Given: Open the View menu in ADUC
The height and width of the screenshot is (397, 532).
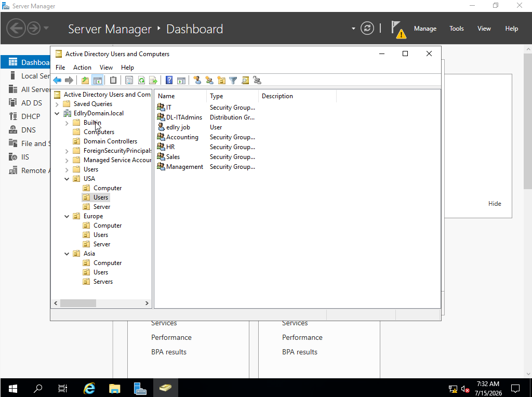Looking at the screenshot, I should (x=106, y=68).
